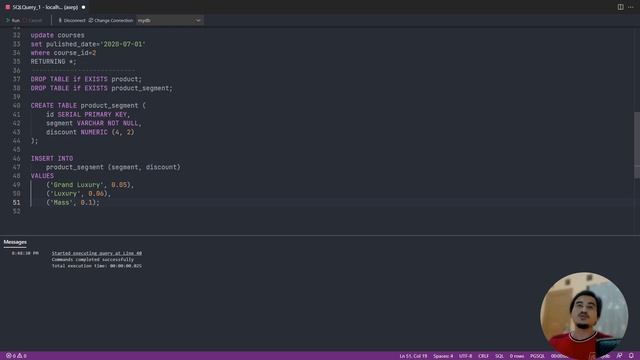Click the 0 rows status entry

click(x=517, y=356)
